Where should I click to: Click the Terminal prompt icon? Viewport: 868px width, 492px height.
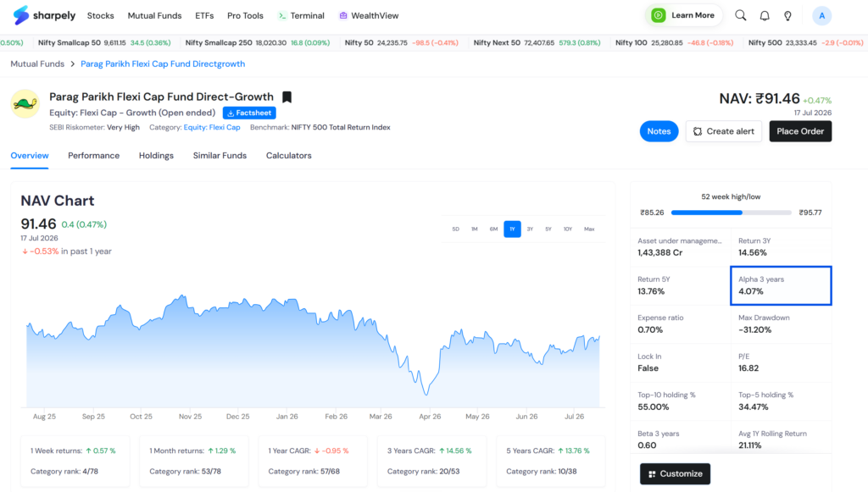tap(282, 16)
